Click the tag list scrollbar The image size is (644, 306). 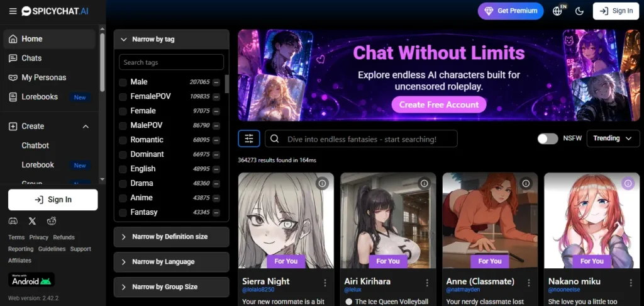tap(226, 84)
